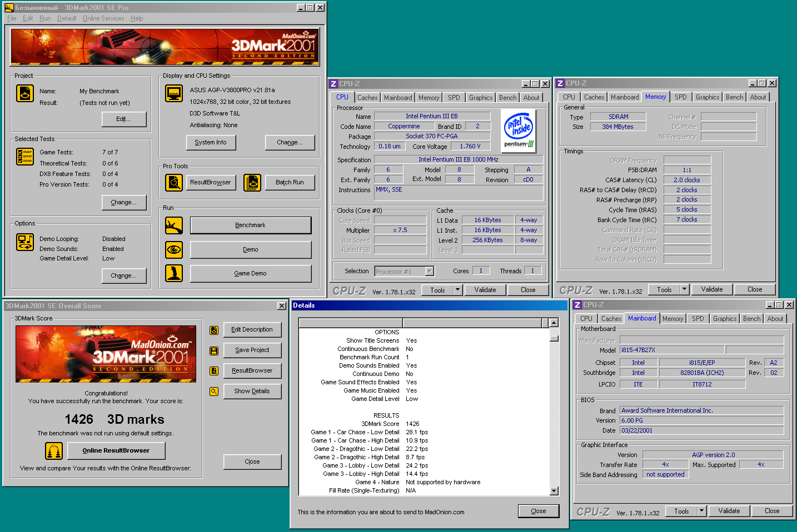This screenshot has height=532, width=797.
Task: Open the Default menu in 3DMark2001
Action: point(67,18)
